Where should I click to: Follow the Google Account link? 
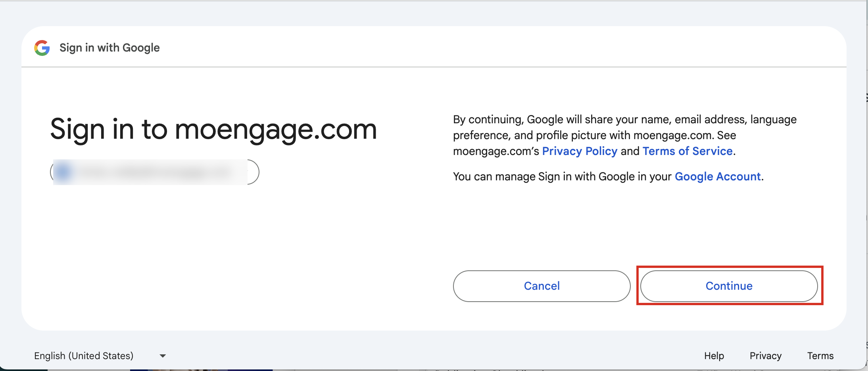click(718, 176)
